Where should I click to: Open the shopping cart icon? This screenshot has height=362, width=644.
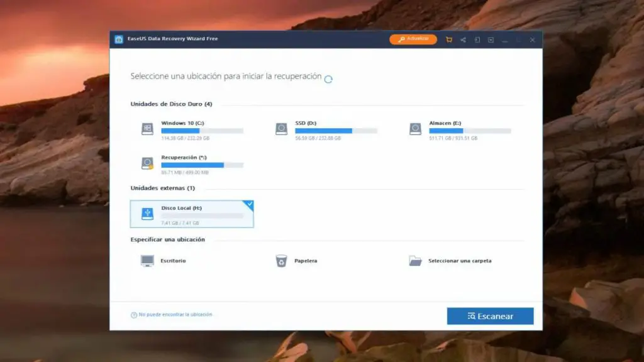pyautogui.click(x=449, y=40)
